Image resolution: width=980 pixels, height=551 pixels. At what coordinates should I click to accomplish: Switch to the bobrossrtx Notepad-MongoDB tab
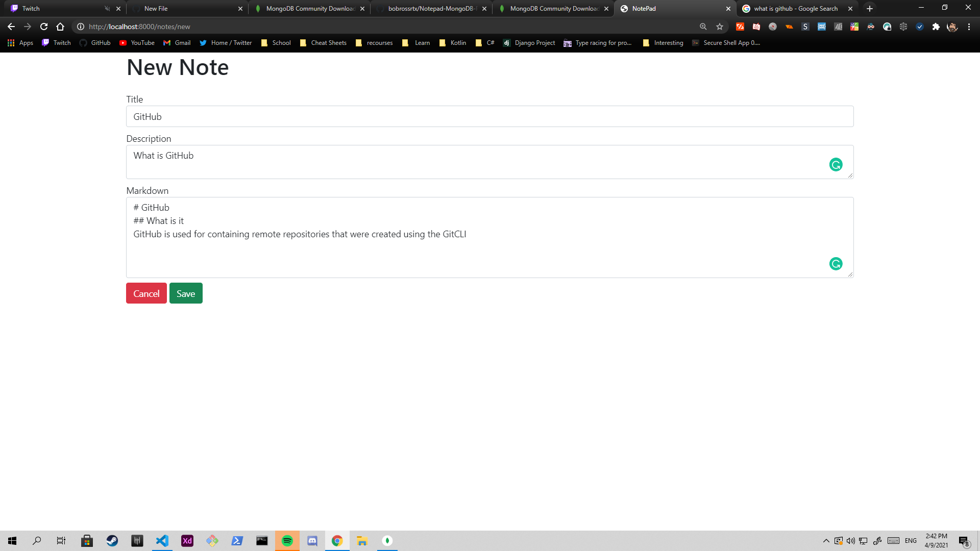pos(432,9)
